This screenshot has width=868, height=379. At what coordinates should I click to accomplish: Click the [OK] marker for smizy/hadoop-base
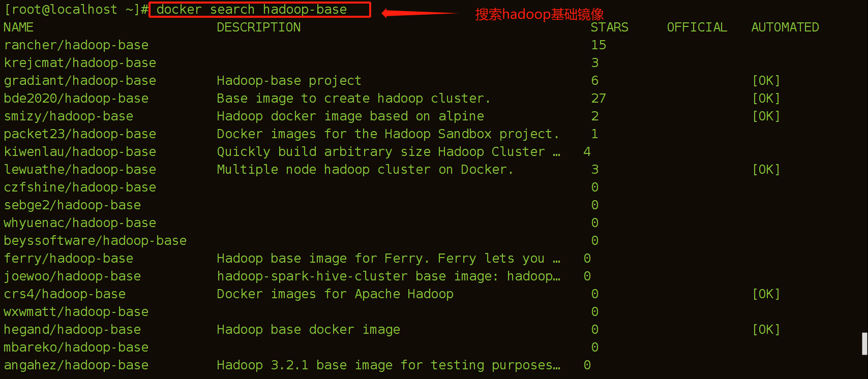[x=766, y=116]
